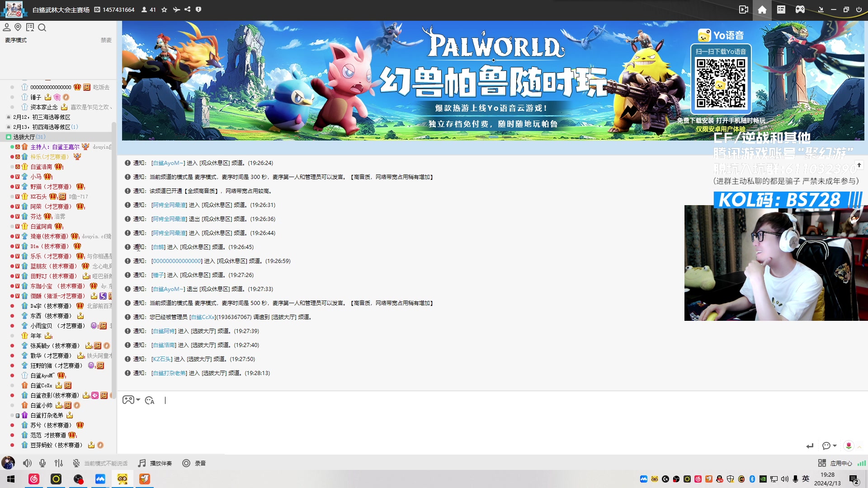The height and width of the screenshot is (488, 868).
Task: Open Windows notification center icon
Action: click(854, 479)
